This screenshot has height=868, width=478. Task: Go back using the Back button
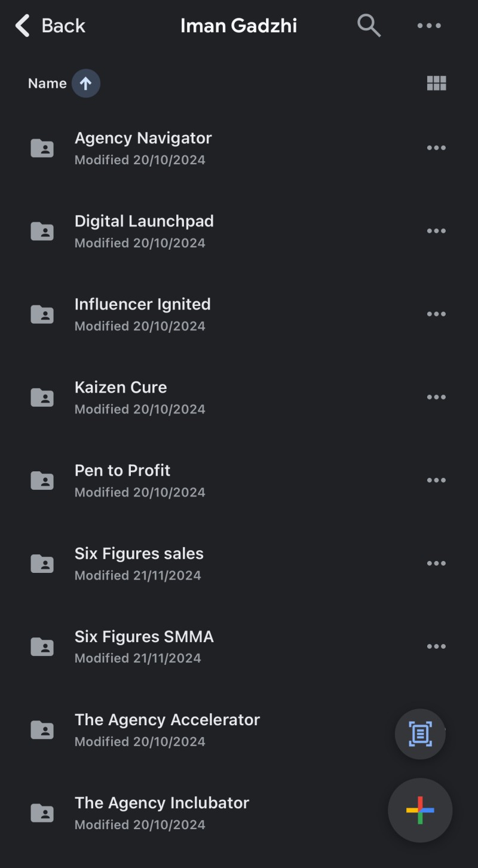click(x=50, y=26)
